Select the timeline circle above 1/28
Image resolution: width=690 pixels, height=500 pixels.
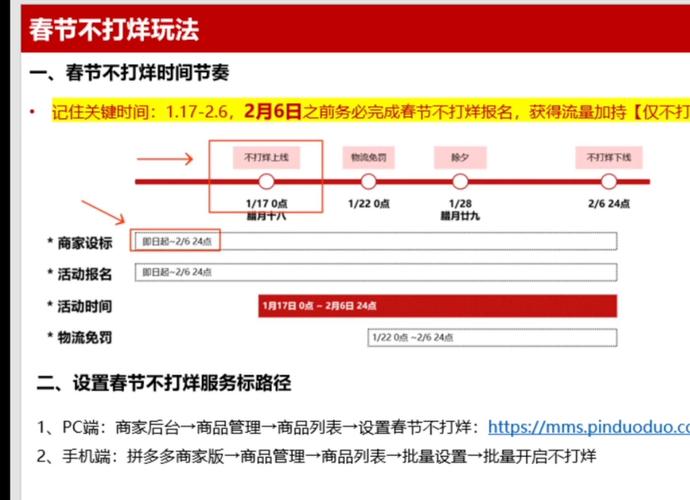460,181
